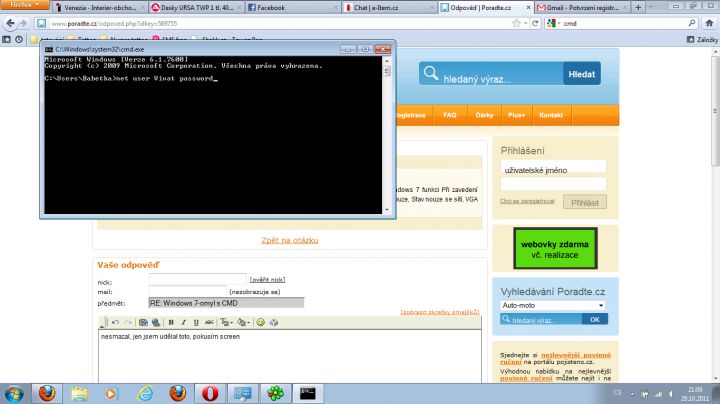Open Internet Explorer from the taskbar
This screenshot has width=720, height=404.
(x=145, y=394)
